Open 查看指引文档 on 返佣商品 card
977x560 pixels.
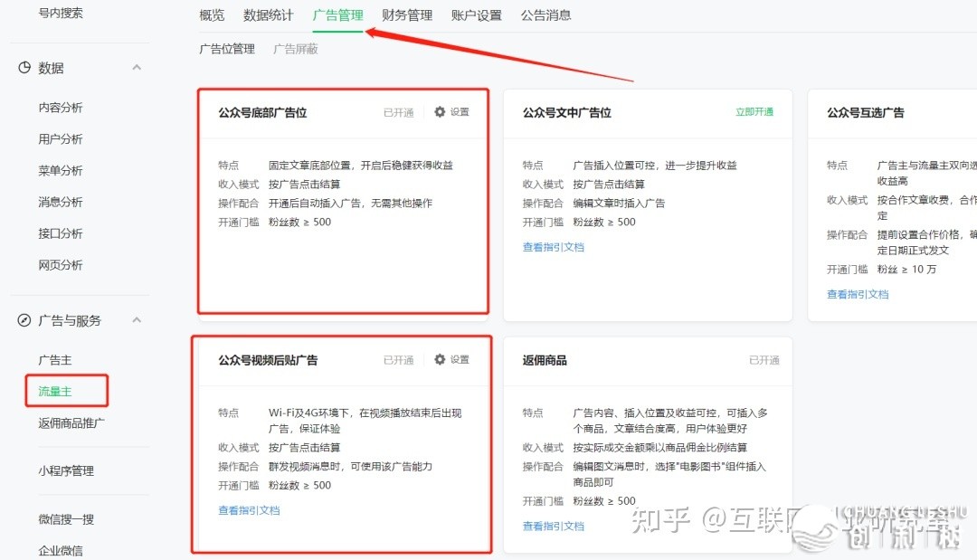[x=554, y=526]
